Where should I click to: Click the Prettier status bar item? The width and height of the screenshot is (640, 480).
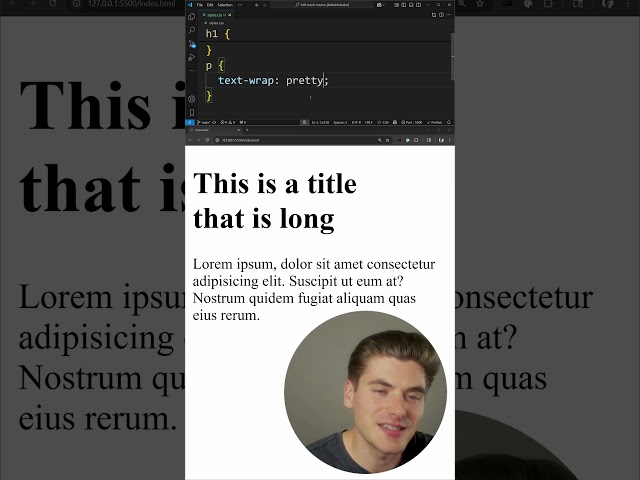434,122
